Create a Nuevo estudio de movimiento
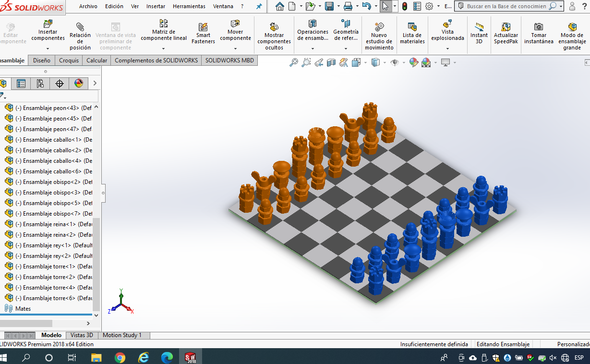Viewport: 590px width, 364px height. [x=379, y=36]
